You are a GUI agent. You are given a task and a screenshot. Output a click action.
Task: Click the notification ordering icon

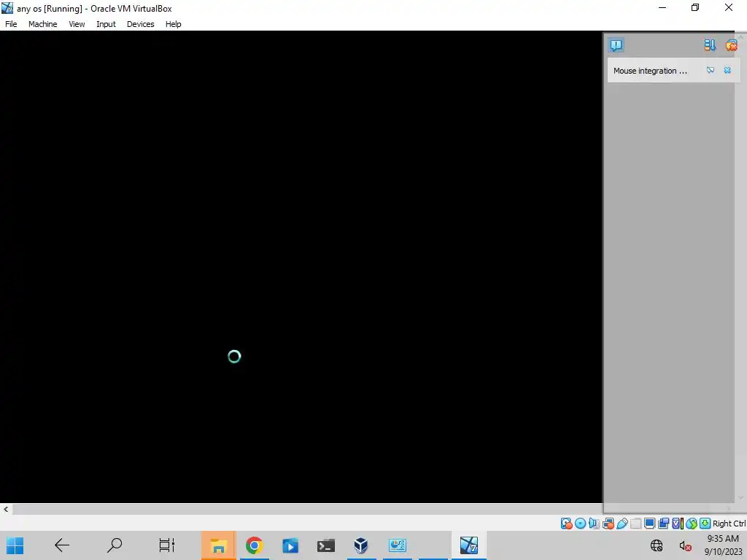[710, 45]
